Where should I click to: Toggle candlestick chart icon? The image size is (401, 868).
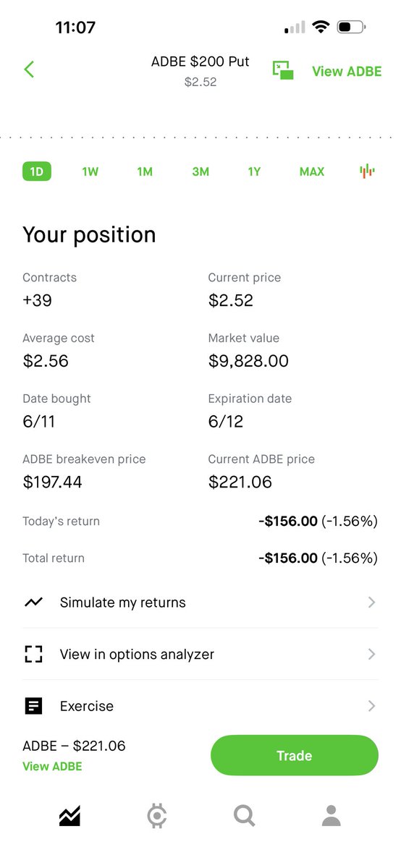(368, 171)
